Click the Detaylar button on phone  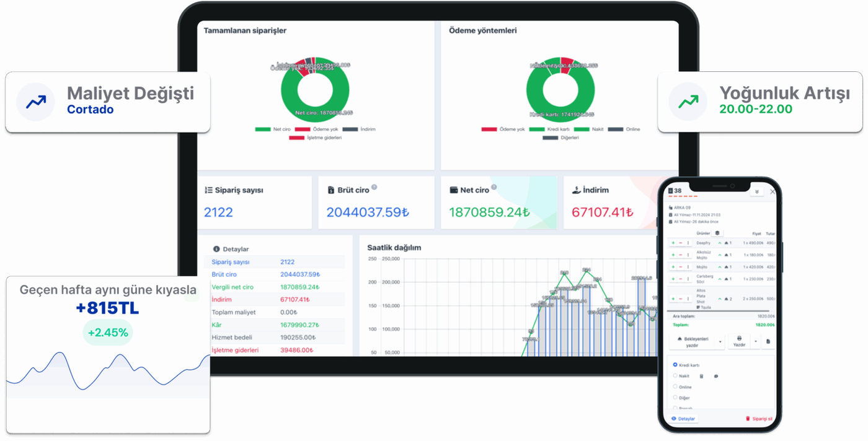tap(683, 419)
